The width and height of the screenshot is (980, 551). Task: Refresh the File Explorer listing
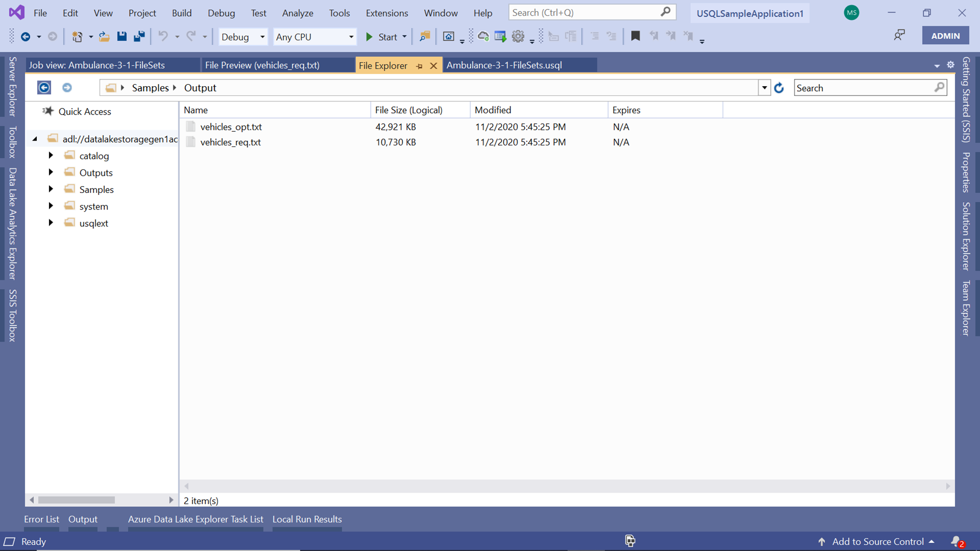tap(779, 88)
